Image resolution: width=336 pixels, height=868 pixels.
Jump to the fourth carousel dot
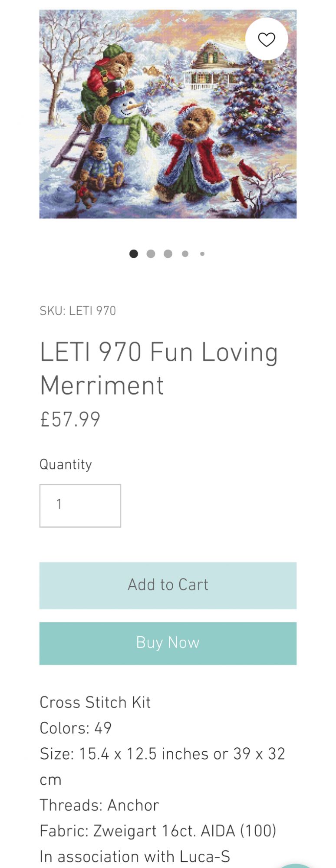click(185, 254)
